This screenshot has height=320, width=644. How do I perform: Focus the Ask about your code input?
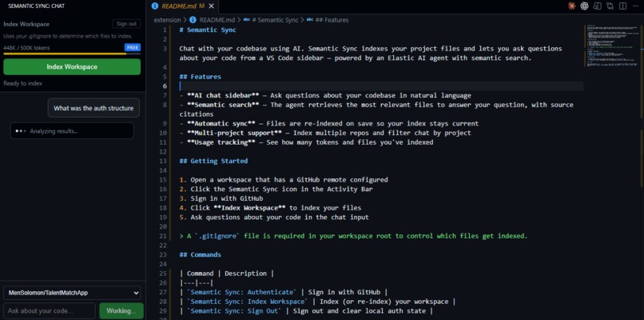tap(50, 311)
